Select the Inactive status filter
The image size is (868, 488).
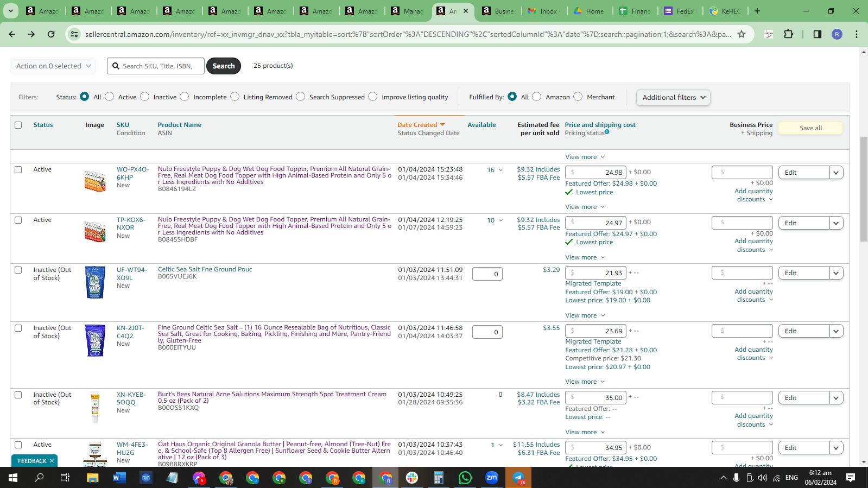pos(145,97)
